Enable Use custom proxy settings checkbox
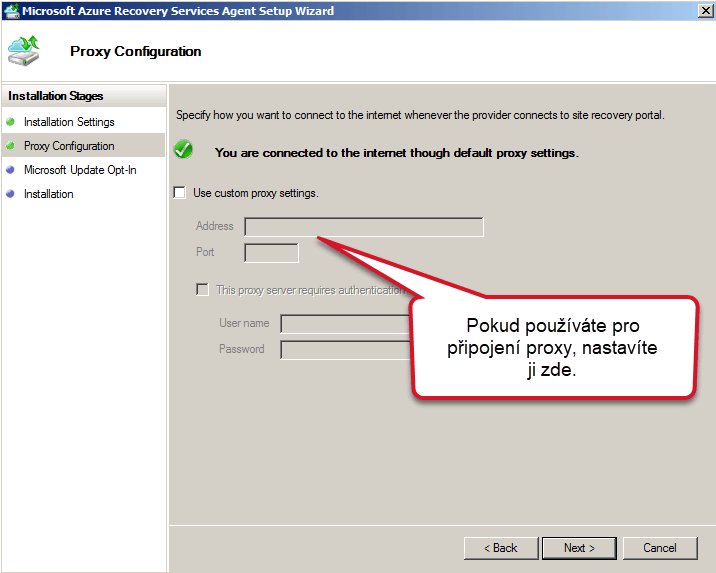Image resolution: width=716 pixels, height=573 pixels. (180, 193)
